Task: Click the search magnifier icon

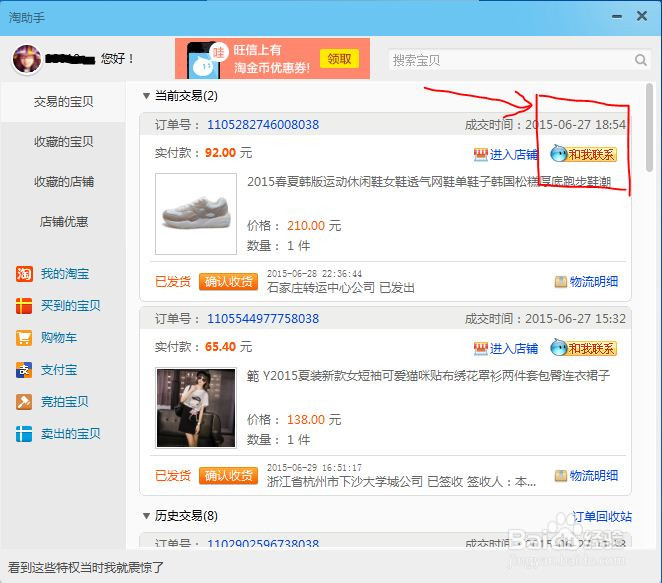Action: pyautogui.click(x=640, y=60)
